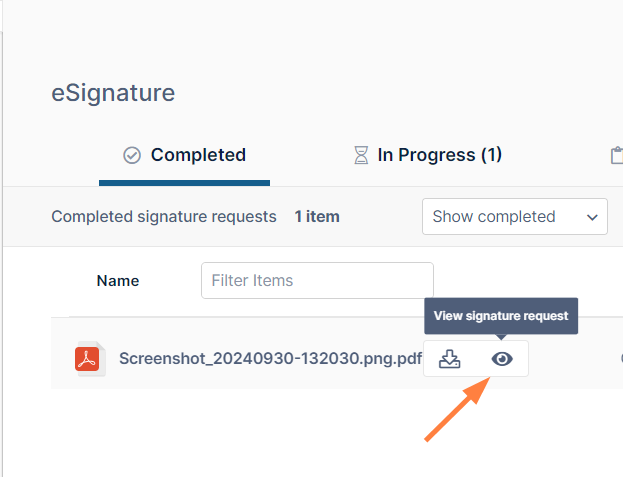
Task: Click the hourglass icon beside In Progress
Action: click(x=360, y=155)
